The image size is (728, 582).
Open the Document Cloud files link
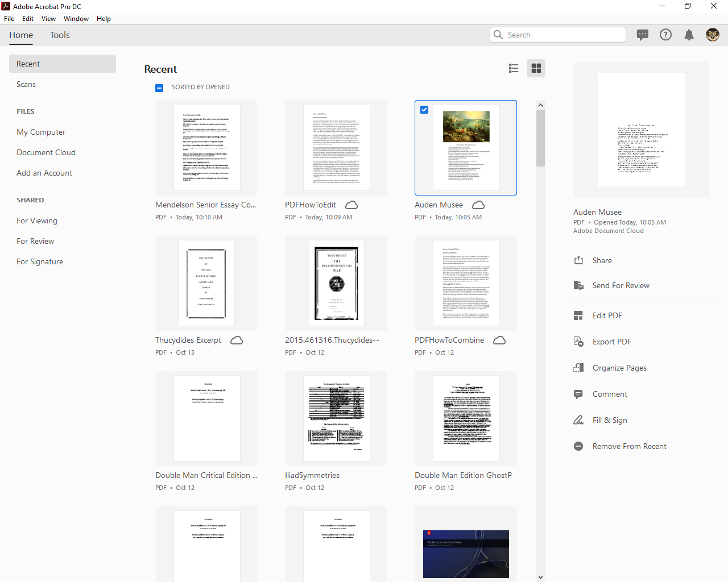pyautogui.click(x=46, y=153)
